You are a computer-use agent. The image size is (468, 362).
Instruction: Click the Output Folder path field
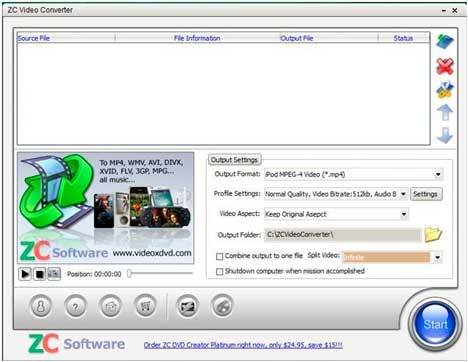click(343, 235)
